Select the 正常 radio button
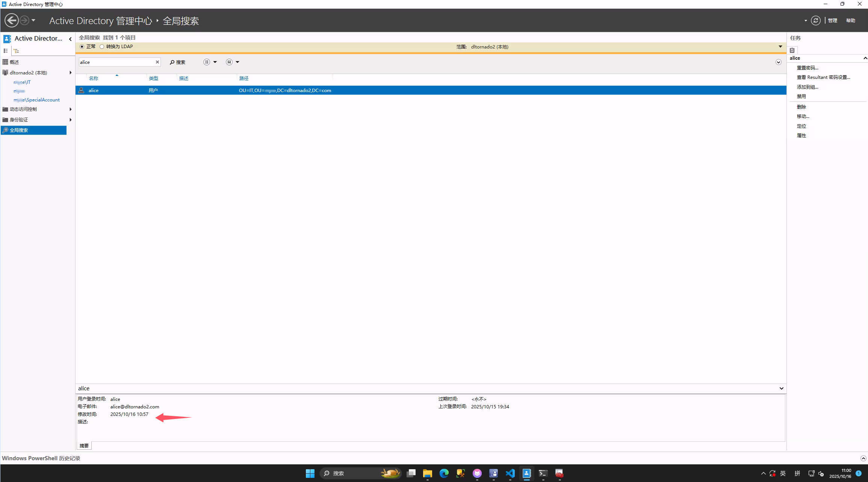868x482 pixels. pos(82,47)
